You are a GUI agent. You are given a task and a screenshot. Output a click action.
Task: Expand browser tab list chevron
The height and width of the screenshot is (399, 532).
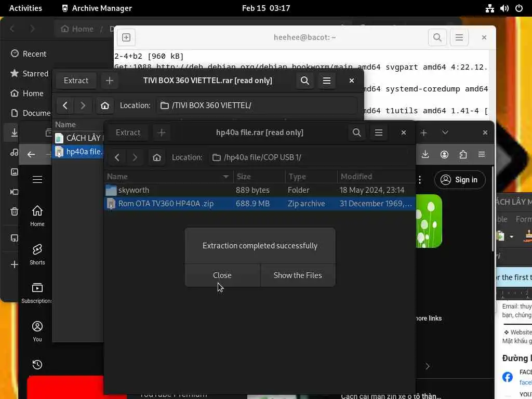445,132
